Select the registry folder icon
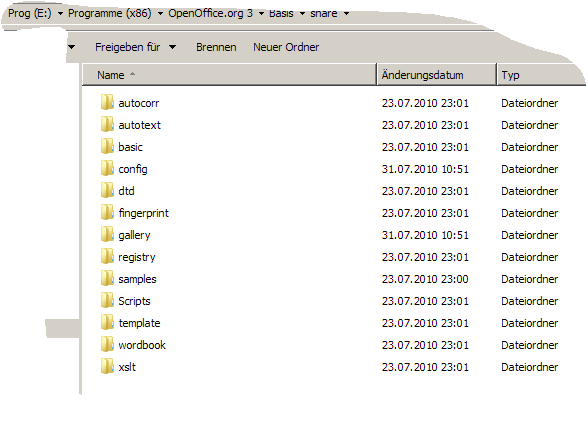 point(107,257)
